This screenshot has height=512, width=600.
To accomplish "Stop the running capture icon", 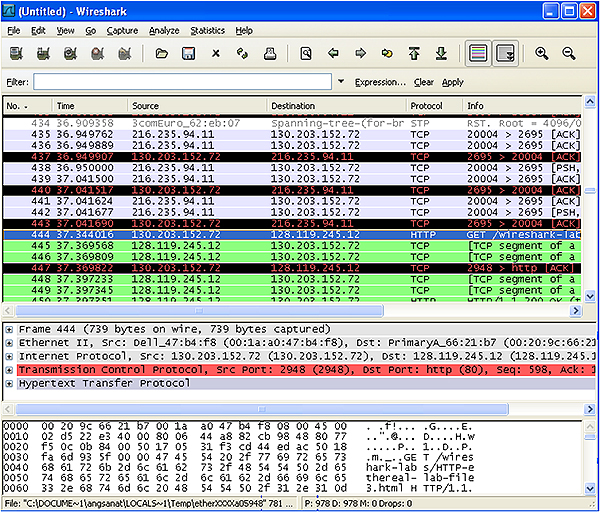I will click(x=98, y=54).
